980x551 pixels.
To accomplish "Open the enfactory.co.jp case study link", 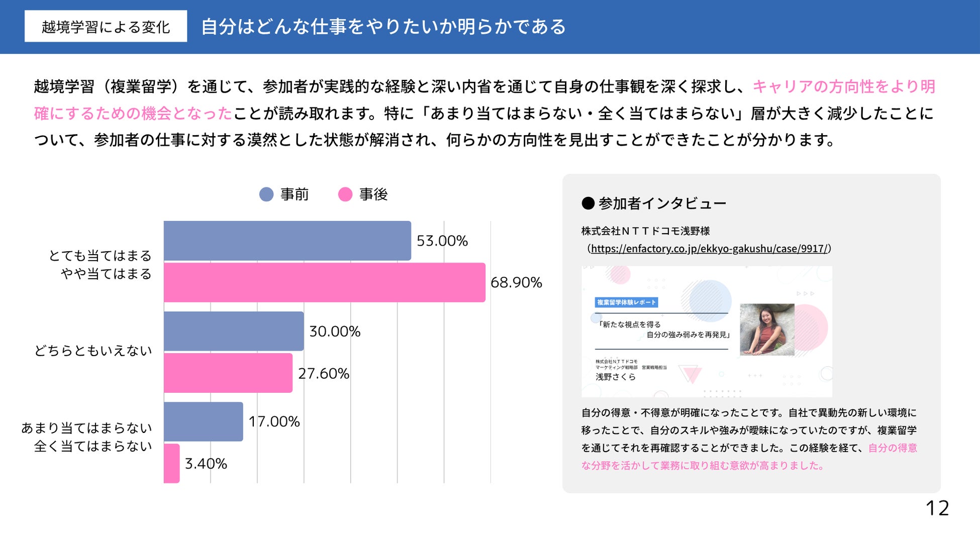I will (709, 249).
